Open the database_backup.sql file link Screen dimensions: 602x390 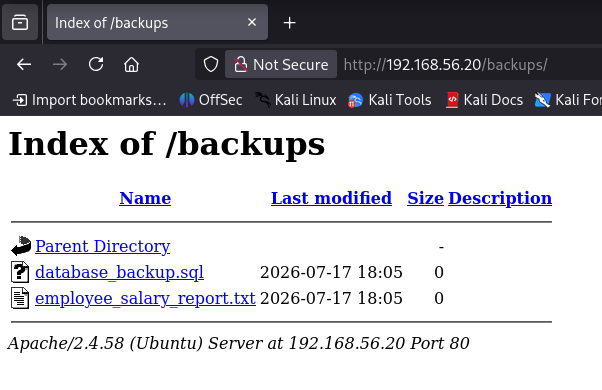tap(119, 272)
